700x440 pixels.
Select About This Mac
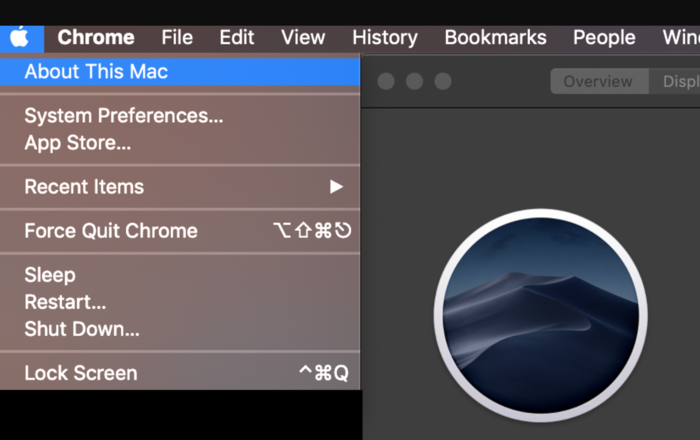(x=180, y=71)
